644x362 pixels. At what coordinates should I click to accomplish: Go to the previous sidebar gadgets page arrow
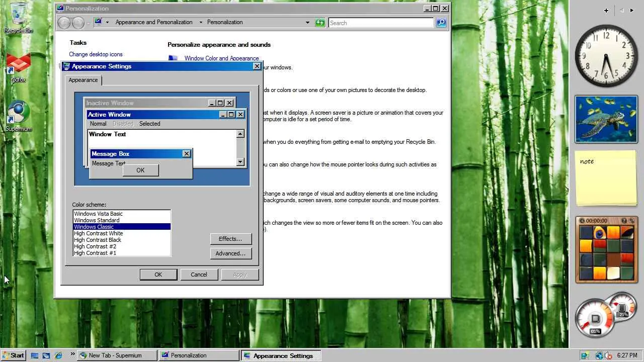click(621, 10)
